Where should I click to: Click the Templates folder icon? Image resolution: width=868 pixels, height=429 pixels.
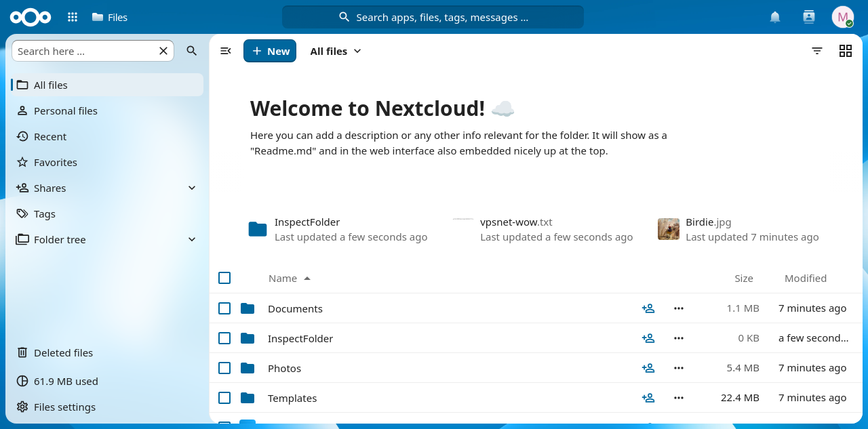point(248,398)
